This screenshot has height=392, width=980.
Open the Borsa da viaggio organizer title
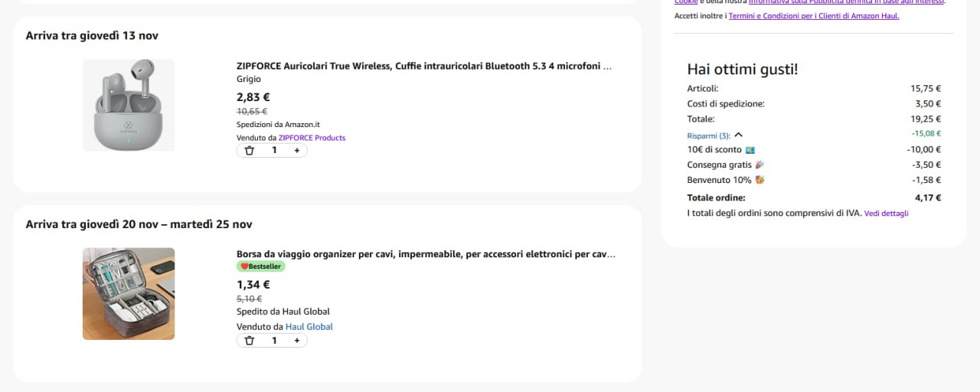[x=425, y=254]
